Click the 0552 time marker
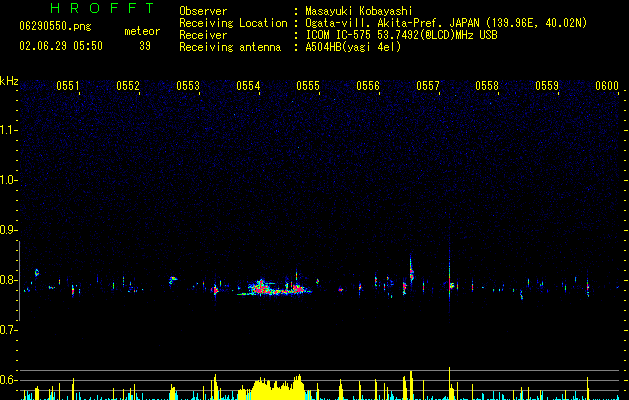Screen dimensions: 629x400 [128, 86]
